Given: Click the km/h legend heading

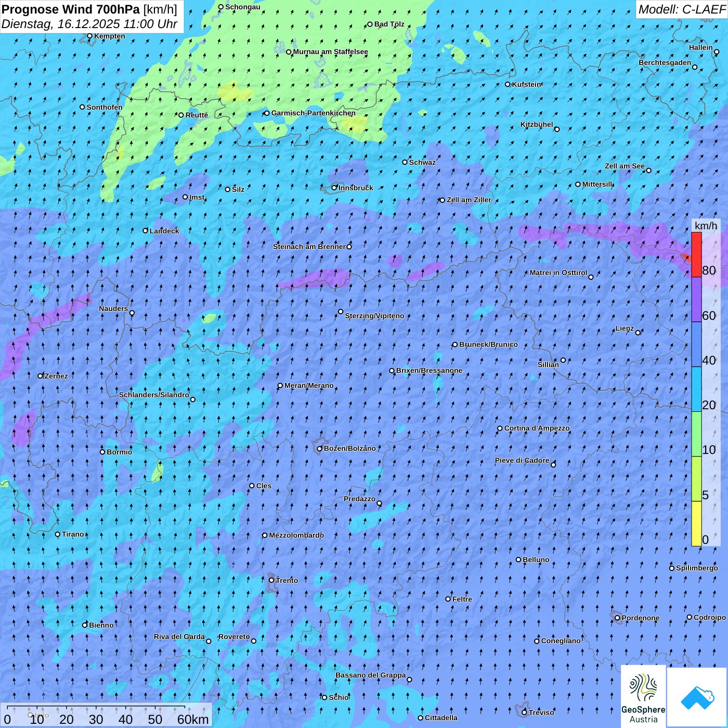Looking at the screenshot, I should coord(706,225).
